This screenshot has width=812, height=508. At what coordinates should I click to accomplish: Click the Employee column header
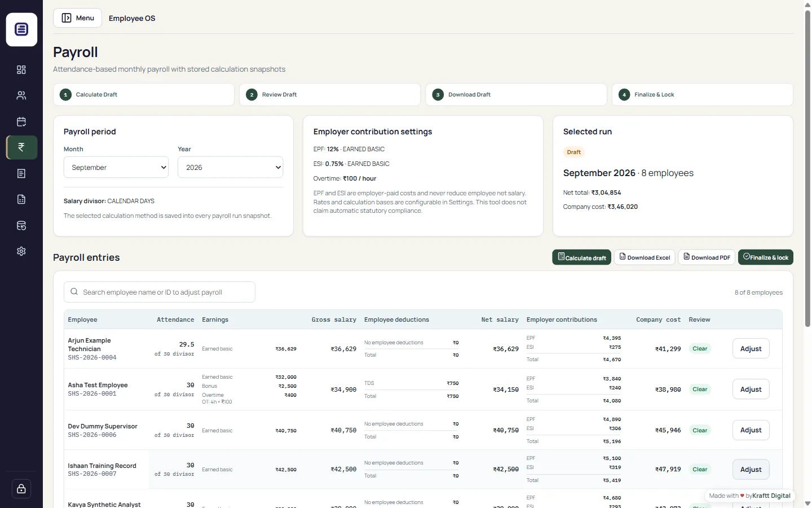click(82, 319)
